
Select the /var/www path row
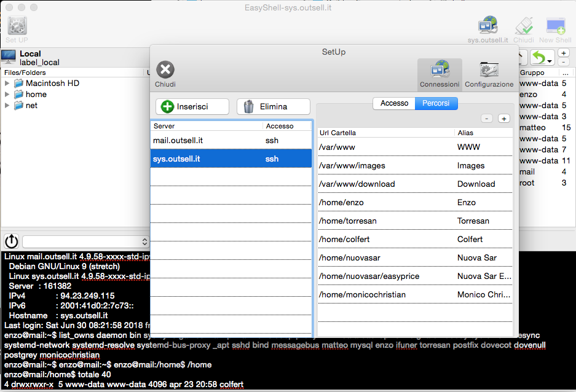415,147
